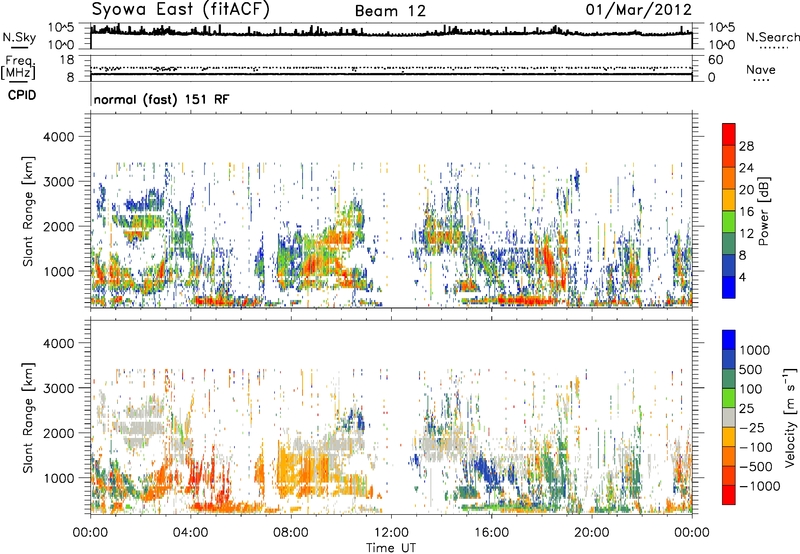Click the 'Nave' legend label

tap(761, 69)
